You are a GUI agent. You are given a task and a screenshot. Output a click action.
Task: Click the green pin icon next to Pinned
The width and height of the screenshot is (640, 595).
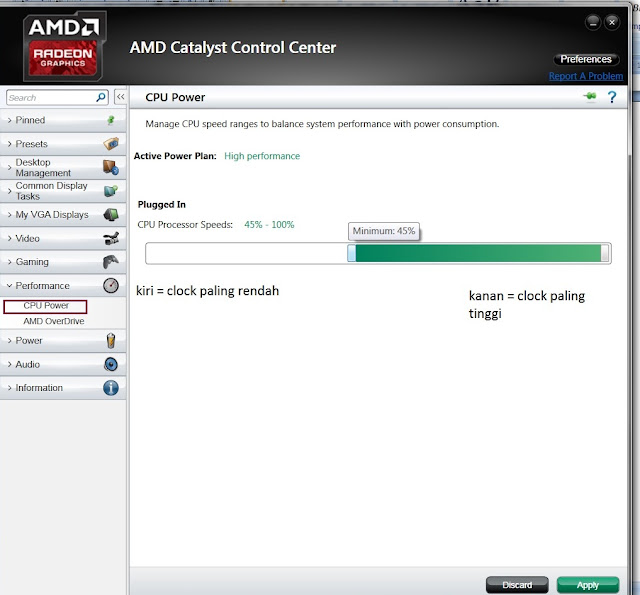pos(111,120)
